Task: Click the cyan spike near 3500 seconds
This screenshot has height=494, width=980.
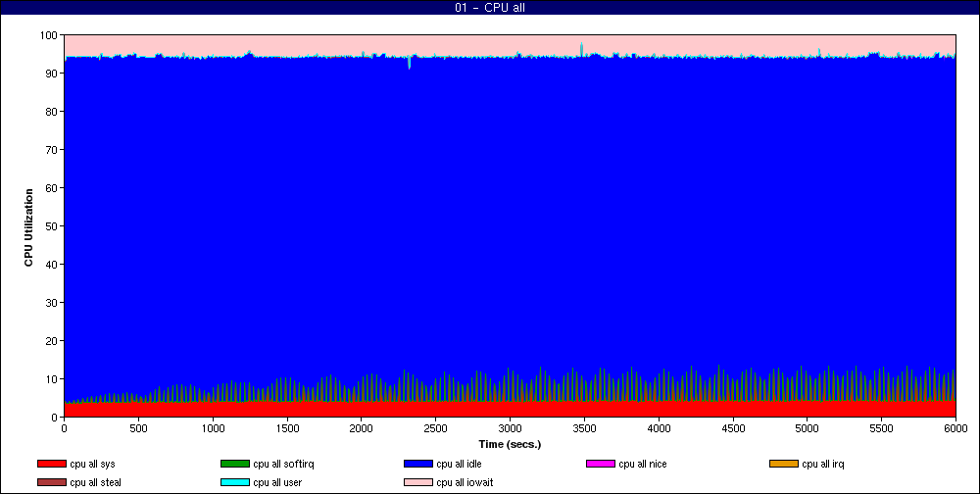Action: [x=581, y=49]
